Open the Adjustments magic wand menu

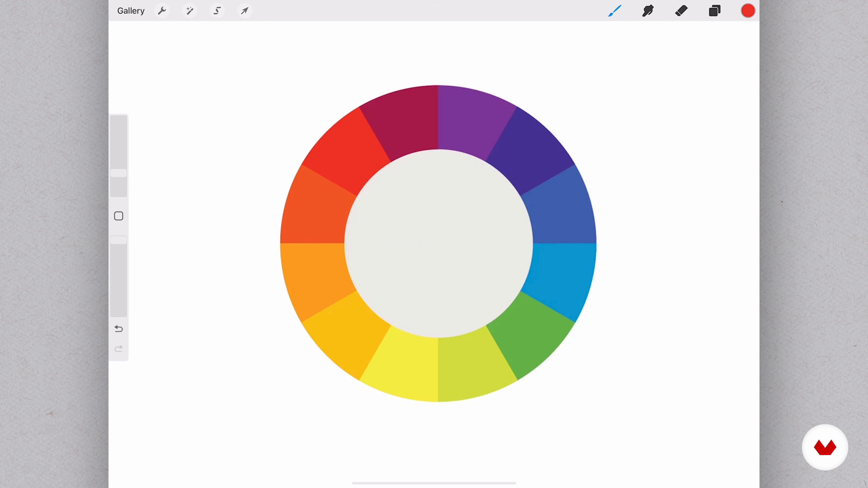point(190,11)
